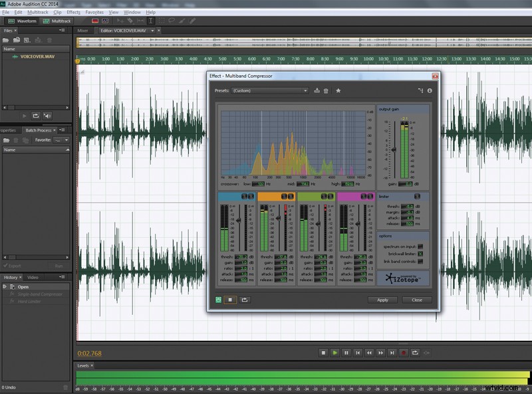Image resolution: width=532 pixels, height=394 pixels.
Task: Close the Multiband Compressor effect dialog
Action: point(418,300)
